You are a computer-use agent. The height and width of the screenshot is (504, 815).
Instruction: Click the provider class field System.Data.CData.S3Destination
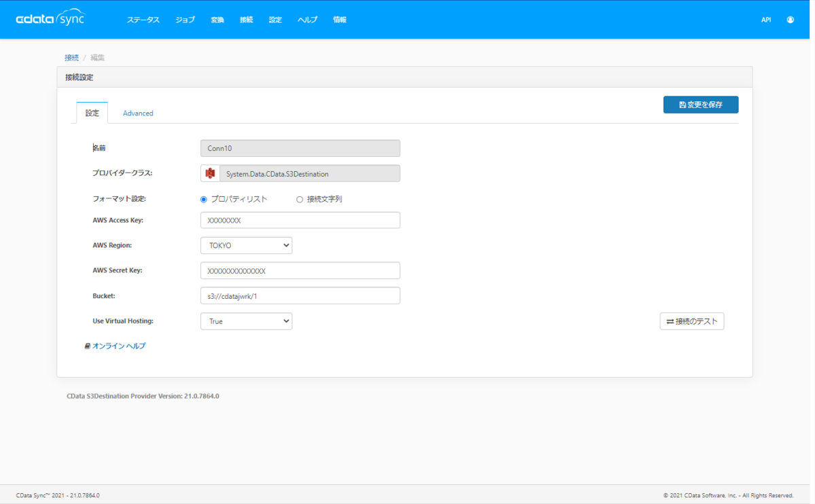[x=310, y=173]
